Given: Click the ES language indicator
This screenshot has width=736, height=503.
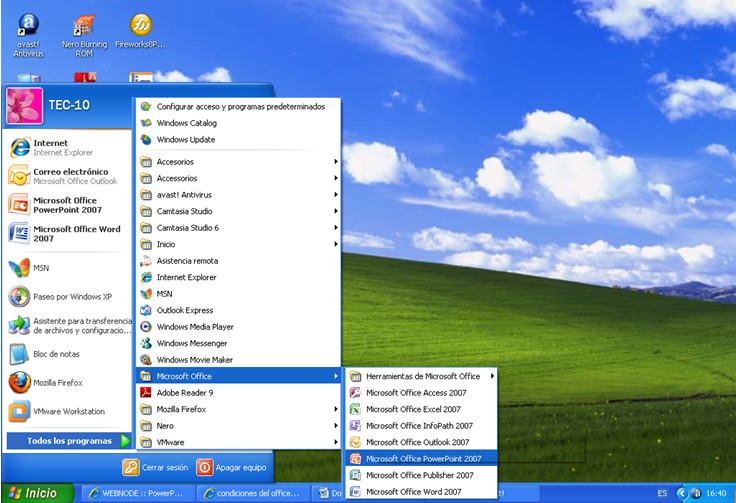Looking at the screenshot, I should (x=662, y=493).
